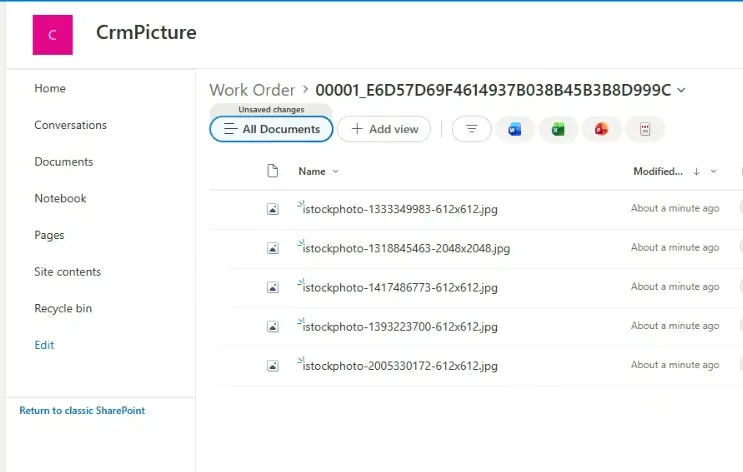Add a new view

tap(384, 129)
